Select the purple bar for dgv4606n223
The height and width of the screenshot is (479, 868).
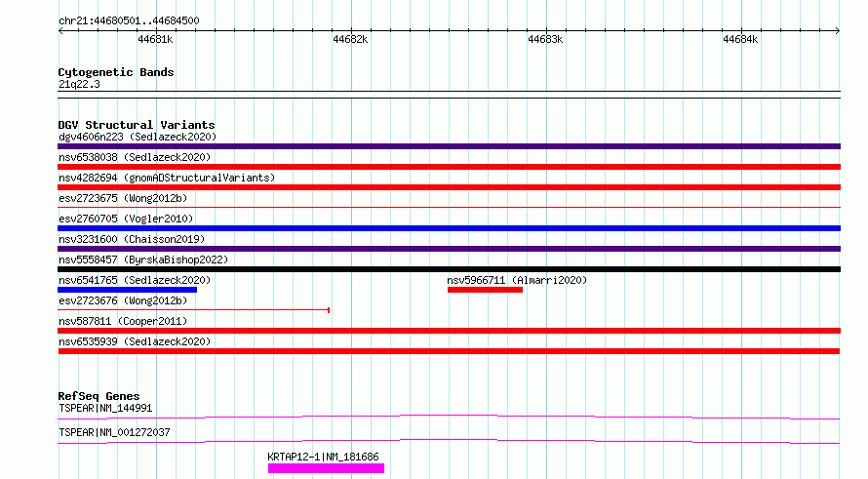449,146
